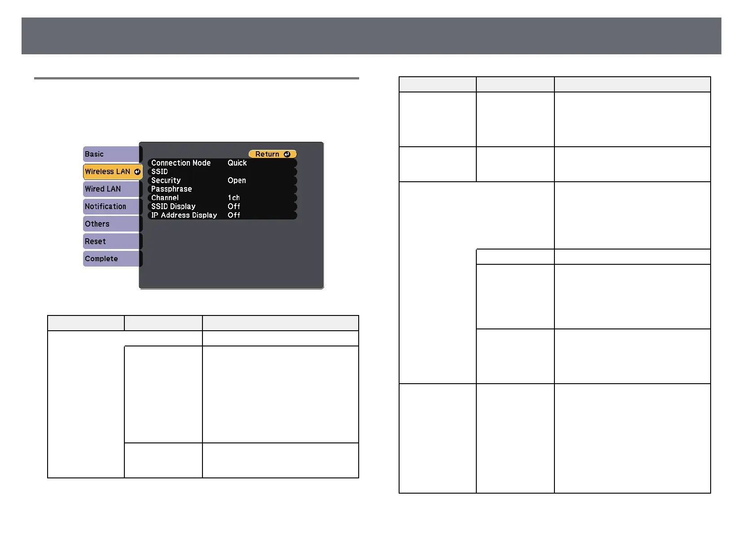The image size is (756, 534).
Task: Select the Channel setting row
Action: 222,198
